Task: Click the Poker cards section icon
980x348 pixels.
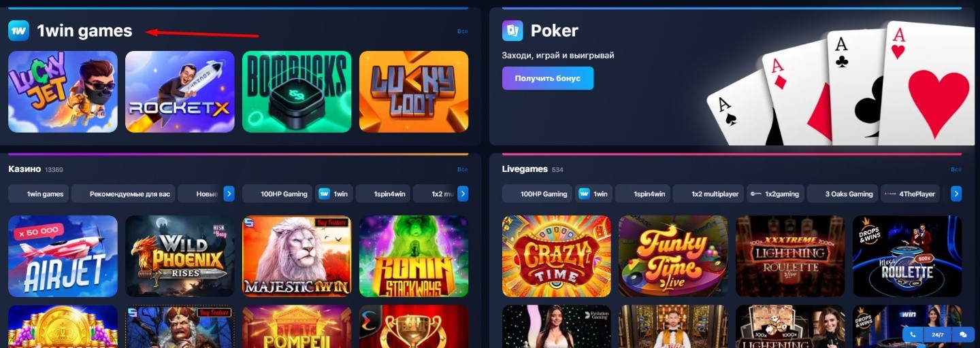Action: [512, 31]
